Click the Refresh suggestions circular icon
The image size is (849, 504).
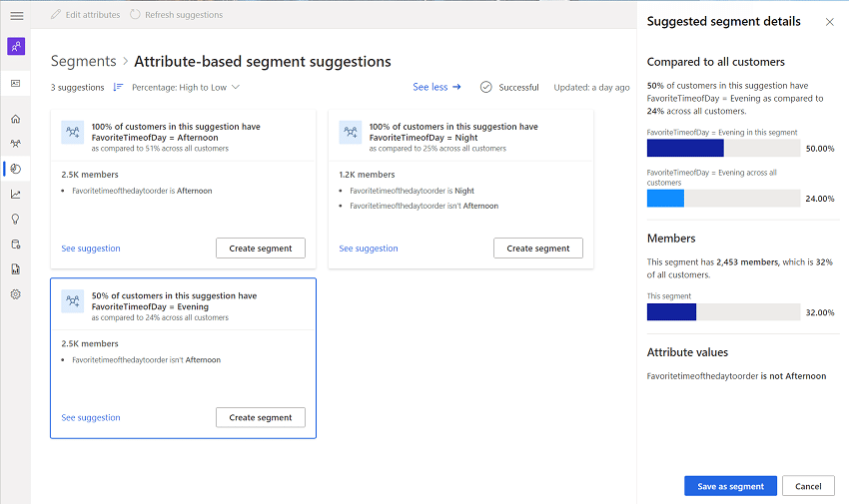click(135, 15)
